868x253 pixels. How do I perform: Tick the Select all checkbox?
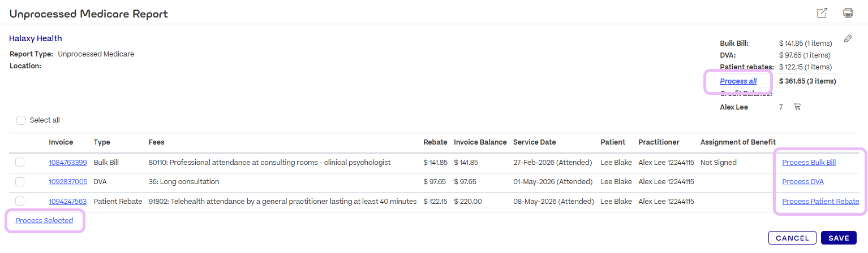[21, 120]
